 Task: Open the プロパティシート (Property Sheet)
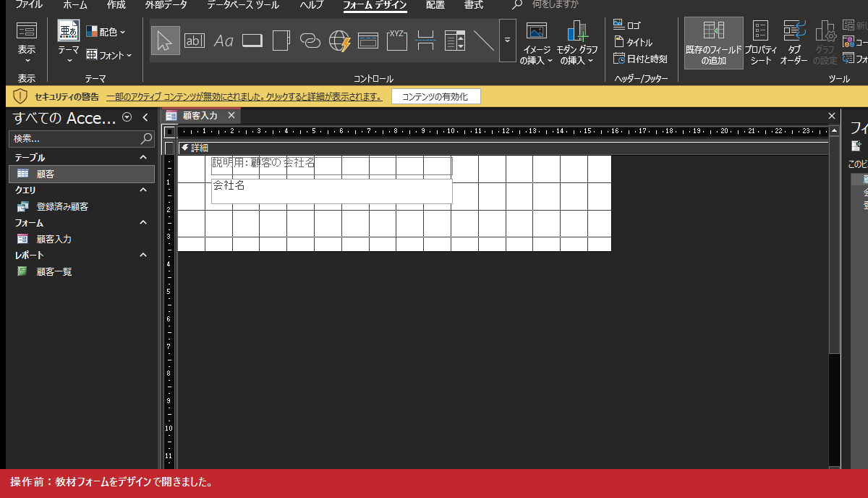tap(761, 43)
